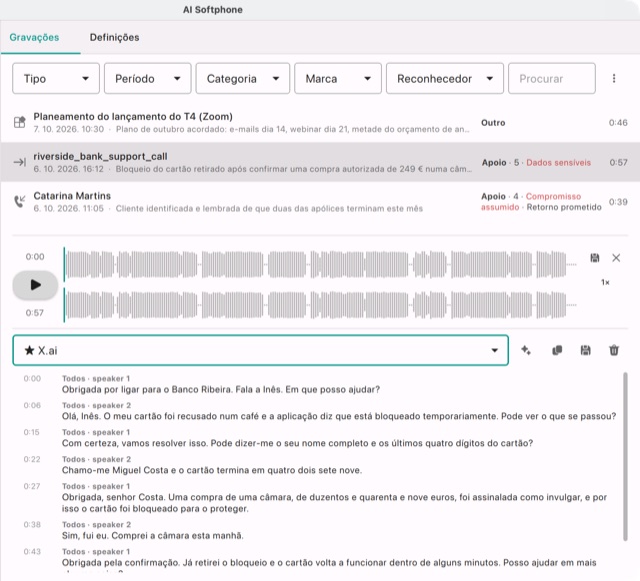Copy the transcript to clipboard
Screen dimensions: 640x581
[557, 350]
